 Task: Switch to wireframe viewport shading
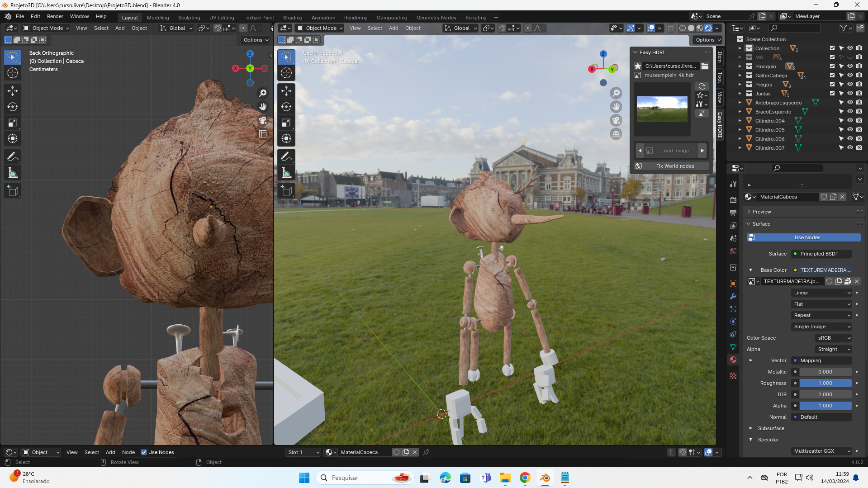point(683,28)
